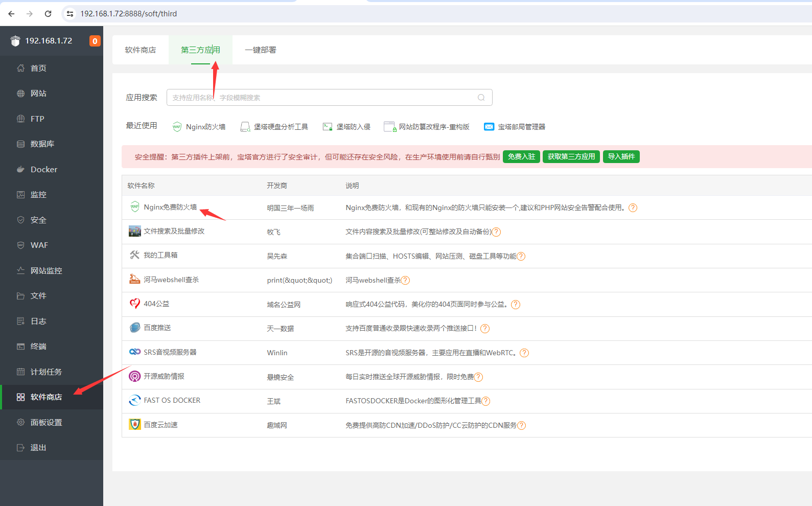Image resolution: width=812 pixels, height=506 pixels.
Task: Open recent app Nginx防火墙
Action: [x=199, y=127]
